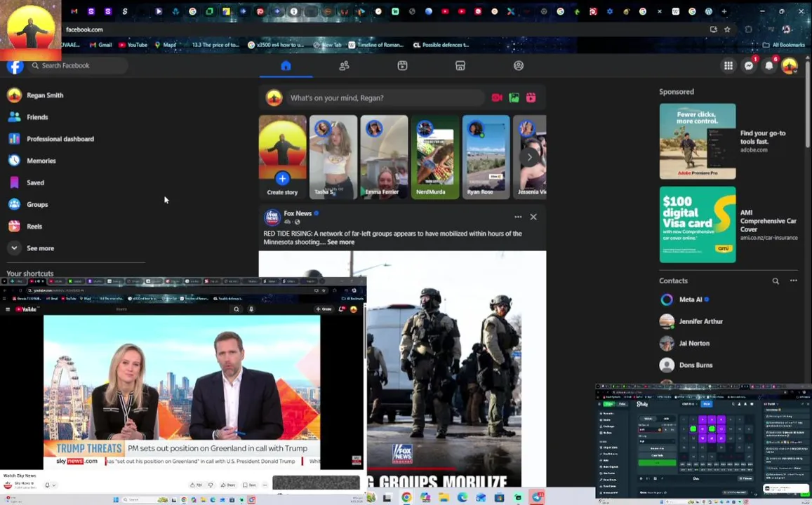
Task: Open YouTube notifications bell in small window
Action: coord(341,309)
